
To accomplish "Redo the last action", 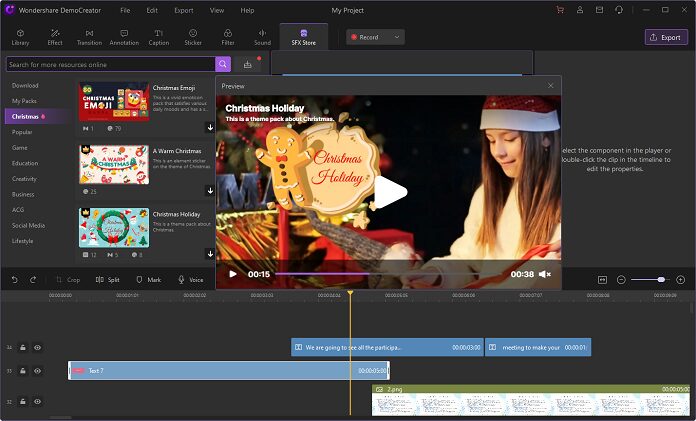I will tap(33, 280).
